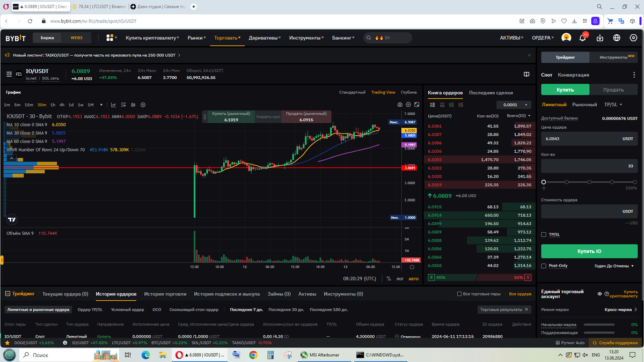Viewport: 644px width, 362px height.
Task: Open the Купить криптовалюту header dropdown
Action: tap(153, 38)
